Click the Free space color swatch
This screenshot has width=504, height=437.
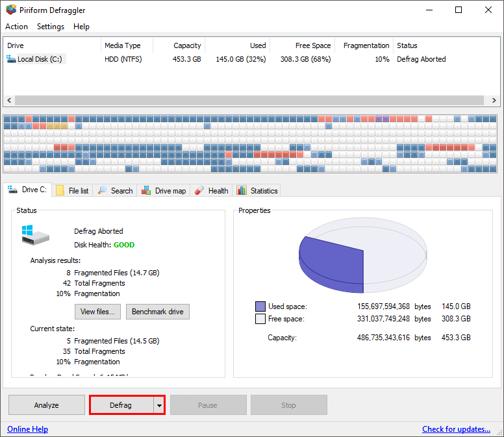coord(260,319)
